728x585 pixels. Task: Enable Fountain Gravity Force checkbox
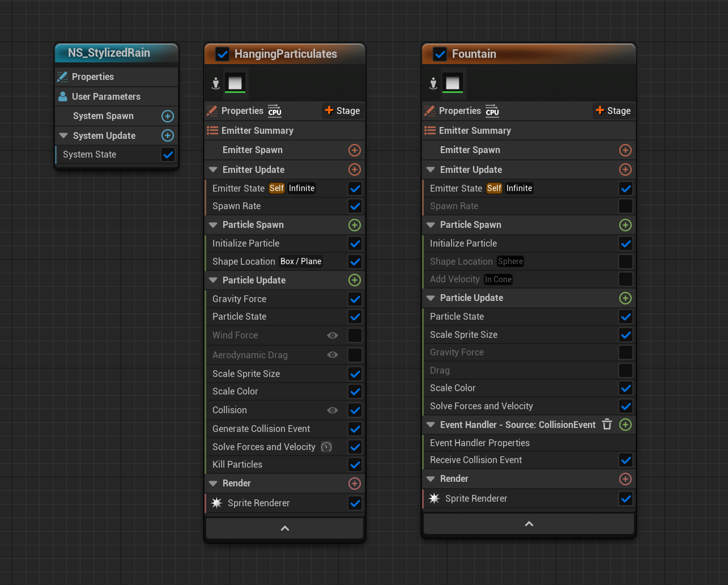625,353
